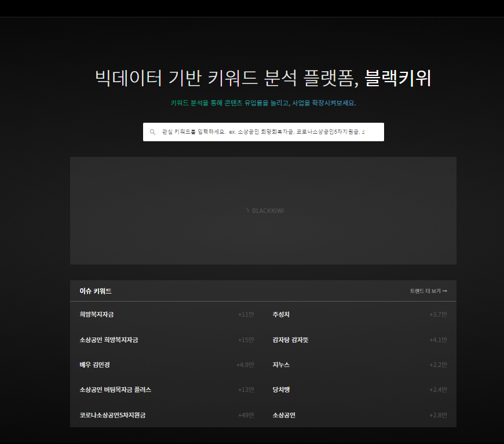504x444 pixels.
Task: Click the +3.7만 value for 주성치
Action: click(438, 314)
